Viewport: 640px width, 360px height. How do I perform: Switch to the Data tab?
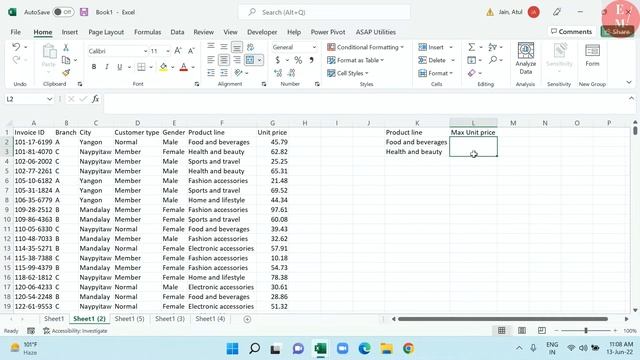(x=177, y=32)
